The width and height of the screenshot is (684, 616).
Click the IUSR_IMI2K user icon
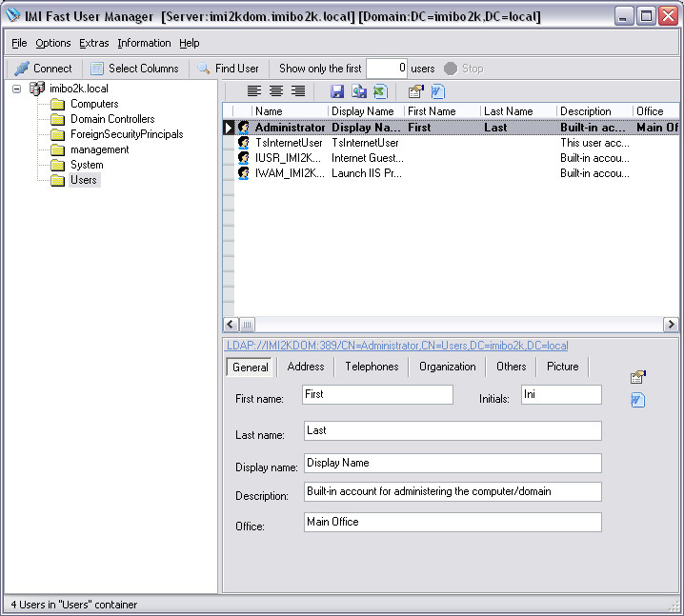244,158
